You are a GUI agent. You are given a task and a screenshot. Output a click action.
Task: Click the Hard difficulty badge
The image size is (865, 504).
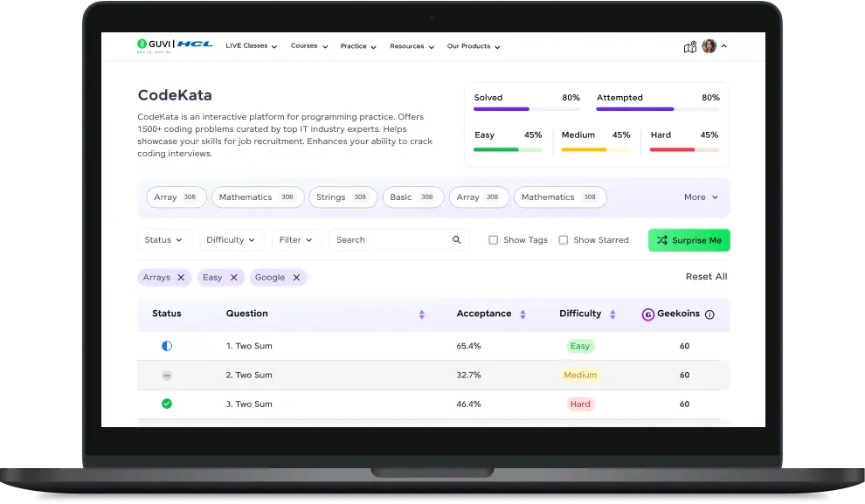coord(580,404)
